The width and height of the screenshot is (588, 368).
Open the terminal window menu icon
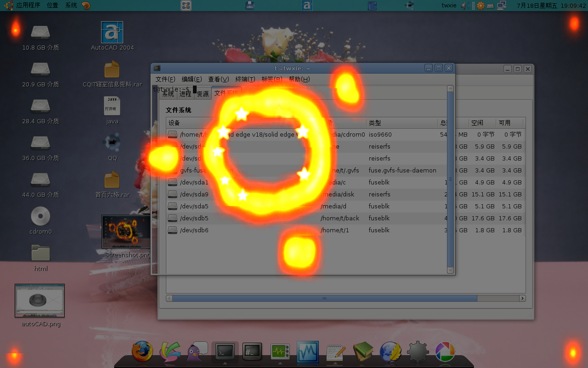coord(157,68)
